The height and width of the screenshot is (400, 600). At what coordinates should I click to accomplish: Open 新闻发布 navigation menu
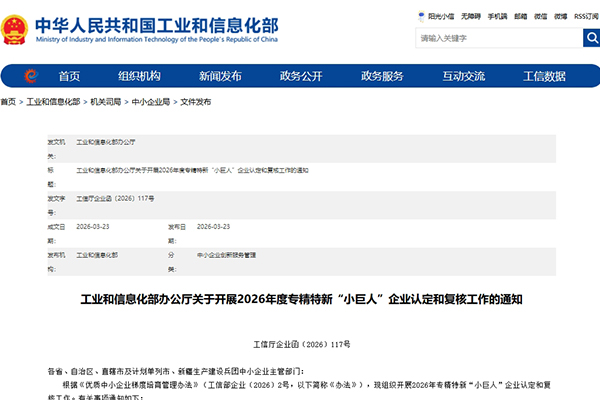pos(220,76)
